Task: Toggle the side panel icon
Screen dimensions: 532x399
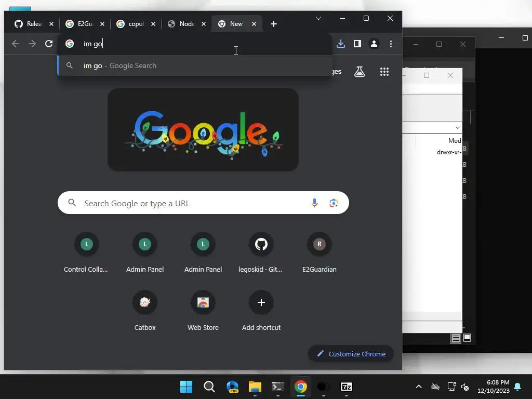Action: tap(357, 44)
